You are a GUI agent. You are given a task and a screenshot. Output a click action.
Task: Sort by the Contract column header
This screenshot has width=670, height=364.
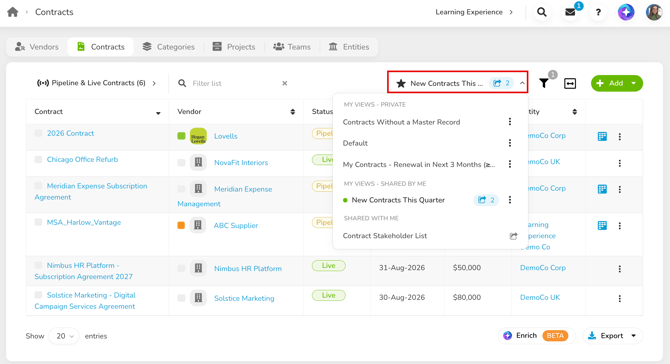point(97,112)
